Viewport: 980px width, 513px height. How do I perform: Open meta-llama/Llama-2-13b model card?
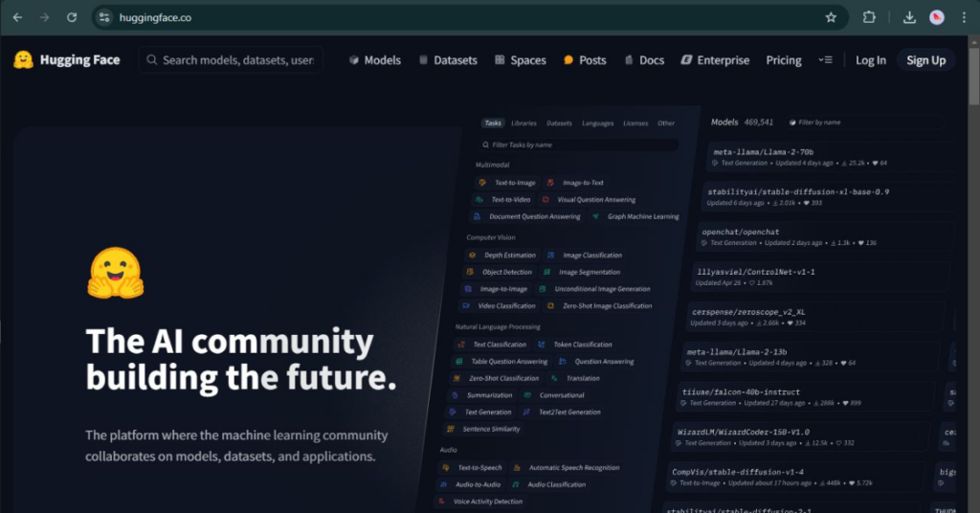click(810, 357)
